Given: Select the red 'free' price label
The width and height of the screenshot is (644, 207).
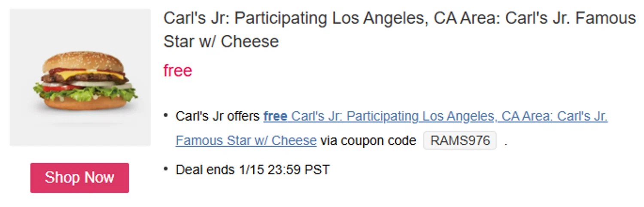Looking at the screenshot, I should 178,70.
